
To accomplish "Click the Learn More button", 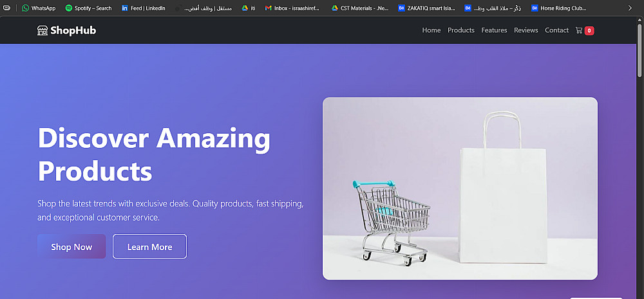I will click(x=149, y=246).
